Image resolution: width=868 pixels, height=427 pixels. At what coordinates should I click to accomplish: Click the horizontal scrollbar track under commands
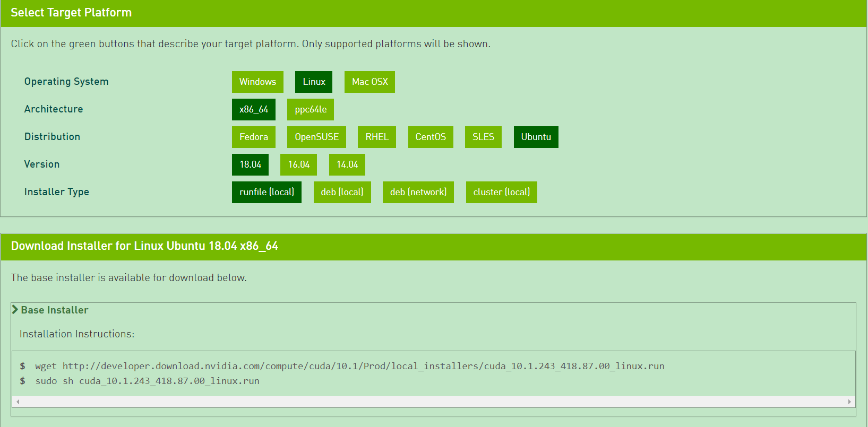click(434, 402)
